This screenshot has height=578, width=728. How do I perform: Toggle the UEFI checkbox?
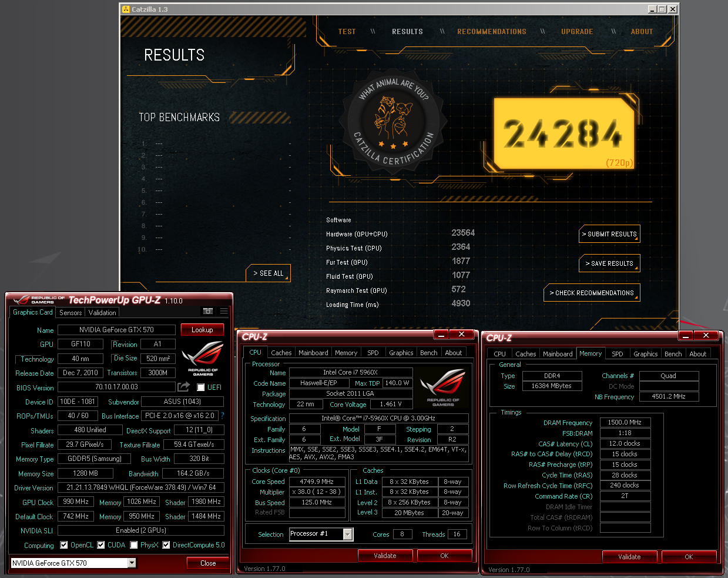(200, 387)
